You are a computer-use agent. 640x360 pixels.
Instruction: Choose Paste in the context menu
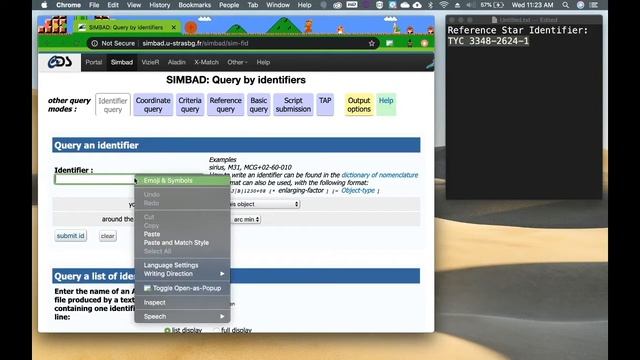tap(182, 234)
